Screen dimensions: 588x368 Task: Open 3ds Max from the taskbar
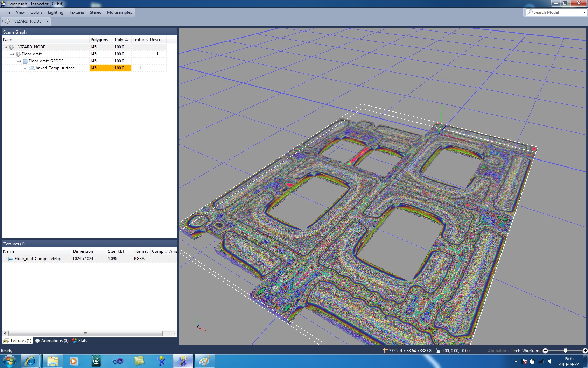click(96, 361)
